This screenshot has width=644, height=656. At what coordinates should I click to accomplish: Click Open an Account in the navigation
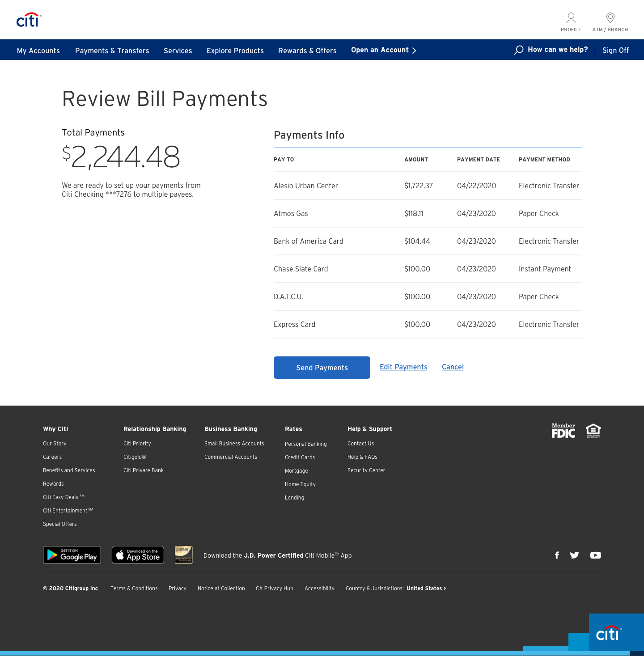tap(384, 50)
